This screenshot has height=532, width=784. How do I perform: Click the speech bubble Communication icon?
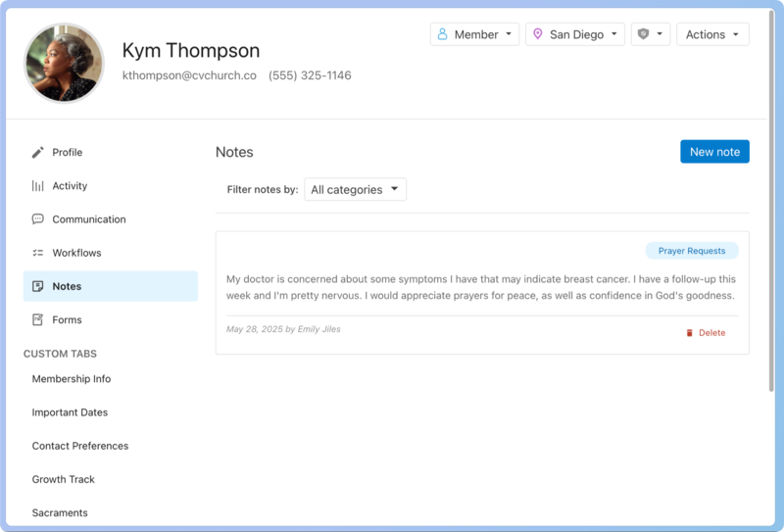[x=38, y=219]
